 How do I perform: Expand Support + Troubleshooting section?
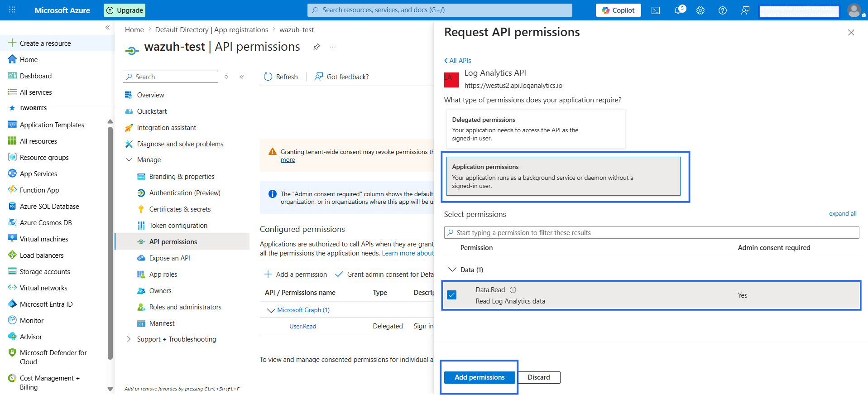[129, 339]
